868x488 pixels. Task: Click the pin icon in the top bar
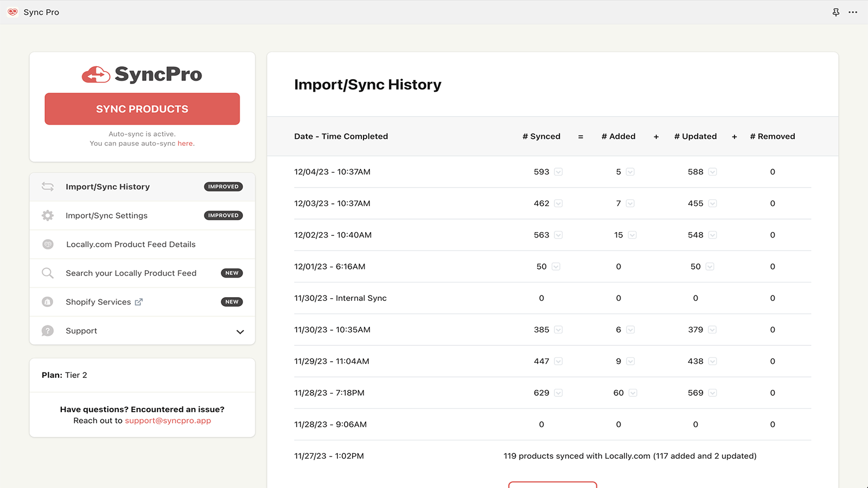(x=836, y=12)
